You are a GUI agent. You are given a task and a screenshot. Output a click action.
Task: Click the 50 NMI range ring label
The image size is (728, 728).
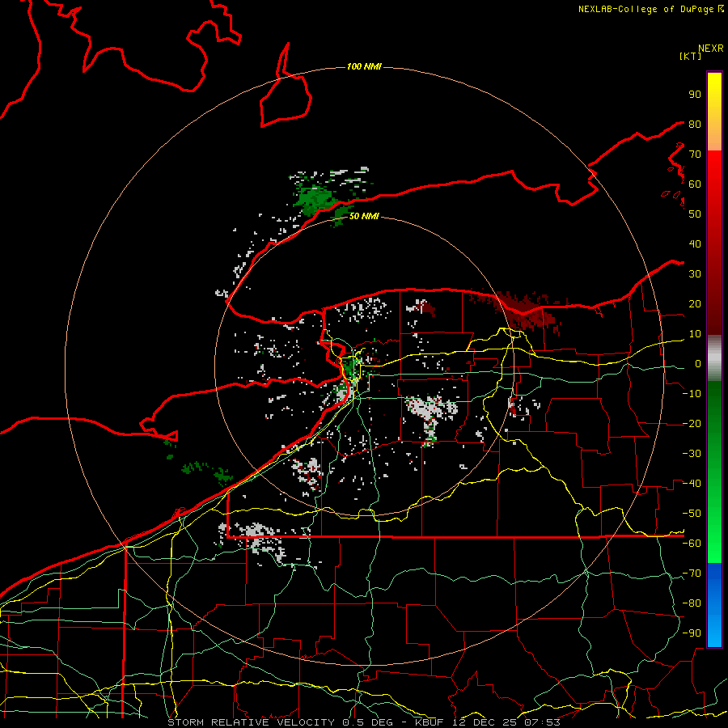(x=364, y=216)
